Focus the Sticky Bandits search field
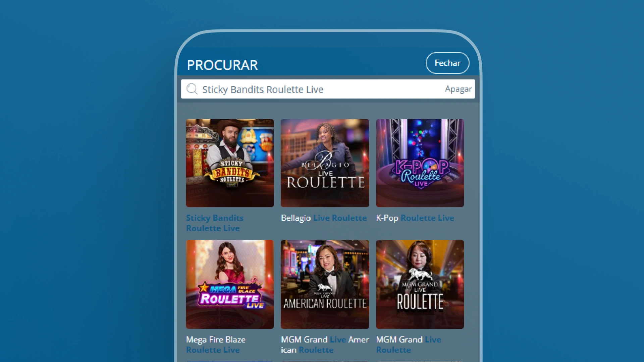The width and height of the screenshot is (644, 362). point(328,89)
